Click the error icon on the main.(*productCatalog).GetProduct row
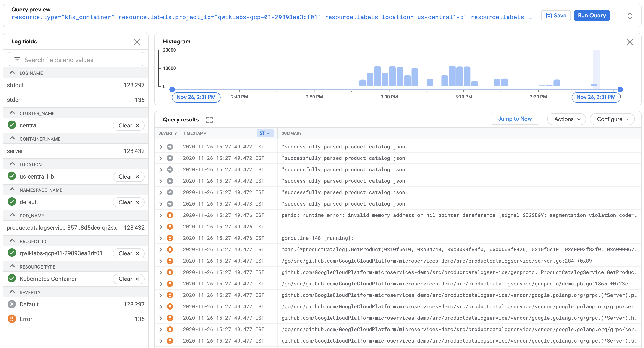The width and height of the screenshot is (644, 348). point(170,249)
